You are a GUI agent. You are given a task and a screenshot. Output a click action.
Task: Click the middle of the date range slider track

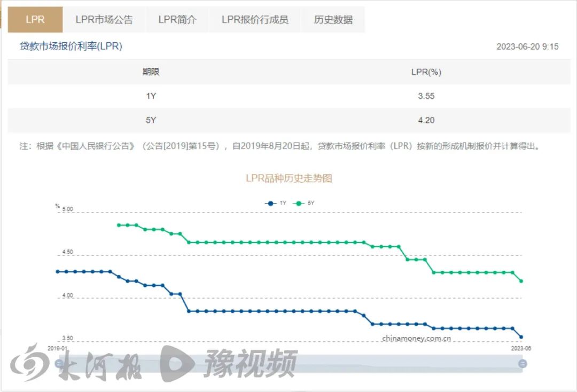pos(291,364)
